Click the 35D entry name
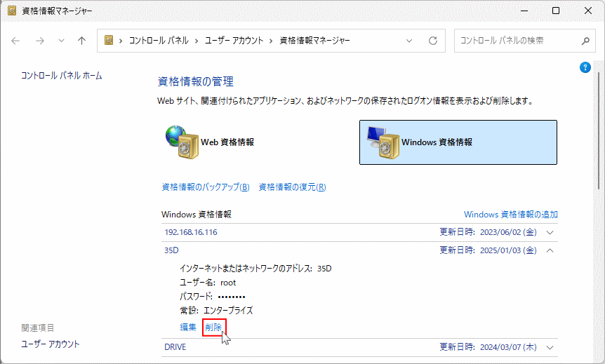The height and width of the screenshot is (364, 605). (171, 250)
